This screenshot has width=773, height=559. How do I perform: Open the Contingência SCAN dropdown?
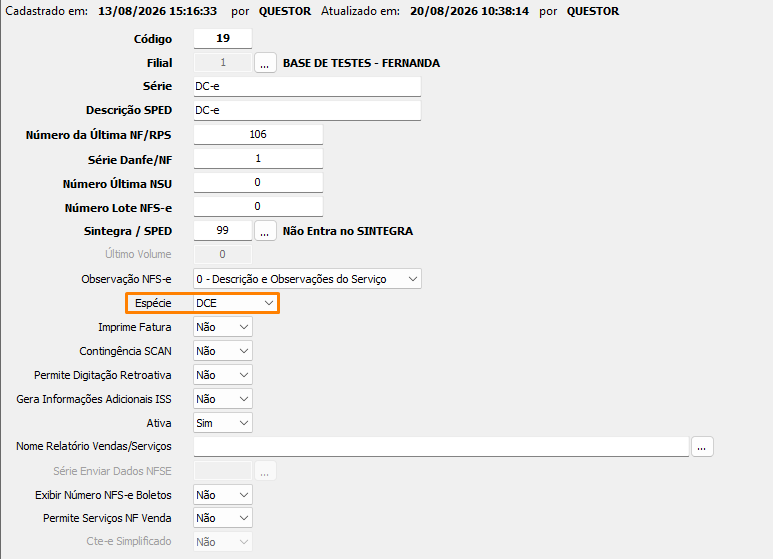[223, 351]
